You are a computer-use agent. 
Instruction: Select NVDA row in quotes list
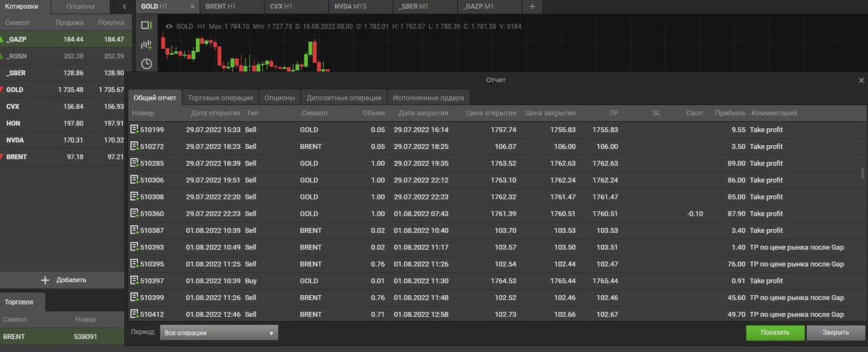pos(63,140)
